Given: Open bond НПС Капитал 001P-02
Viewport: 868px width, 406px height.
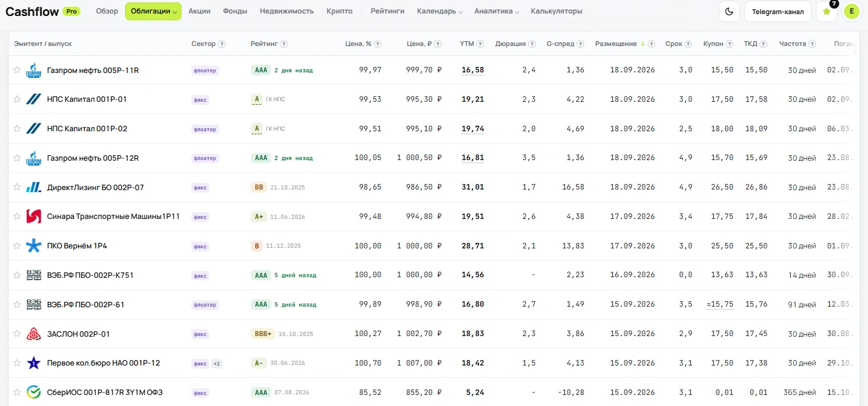Looking at the screenshot, I should point(87,129).
